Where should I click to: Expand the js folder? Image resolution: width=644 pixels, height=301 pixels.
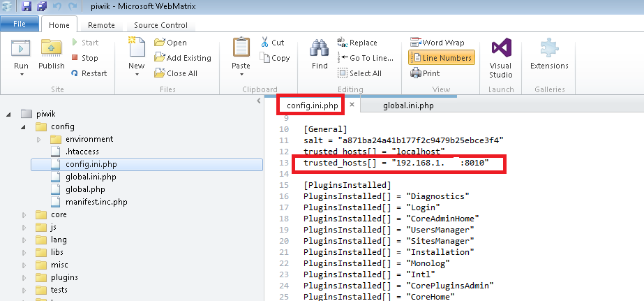pyautogui.click(x=24, y=228)
